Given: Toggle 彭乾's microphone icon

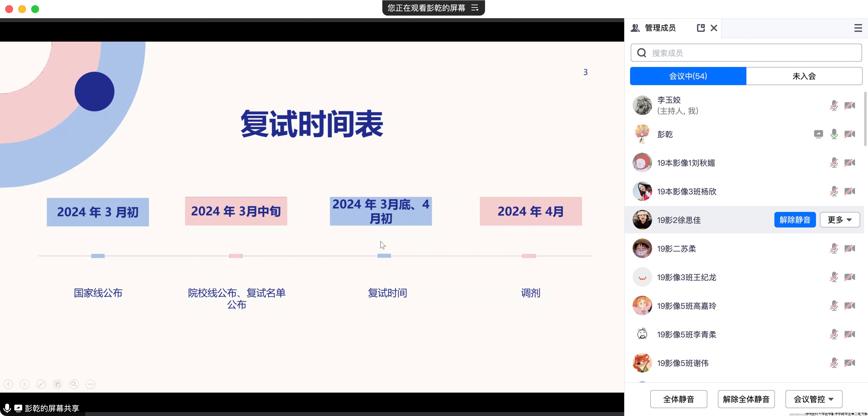Looking at the screenshot, I should click(834, 134).
